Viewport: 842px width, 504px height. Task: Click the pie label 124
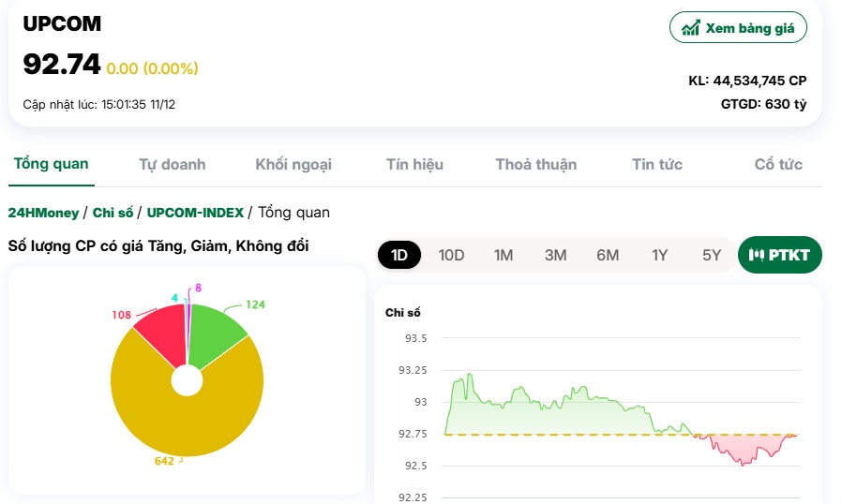coord(255,304)
